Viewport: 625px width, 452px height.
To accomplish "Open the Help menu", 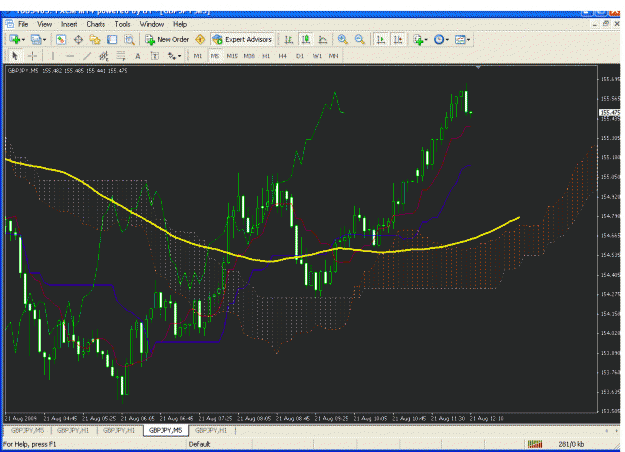I will [180, 24].
